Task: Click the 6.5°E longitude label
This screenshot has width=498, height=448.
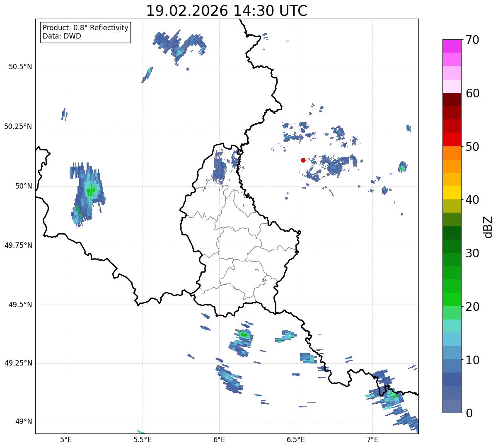Action: click(x=296, y=439)
